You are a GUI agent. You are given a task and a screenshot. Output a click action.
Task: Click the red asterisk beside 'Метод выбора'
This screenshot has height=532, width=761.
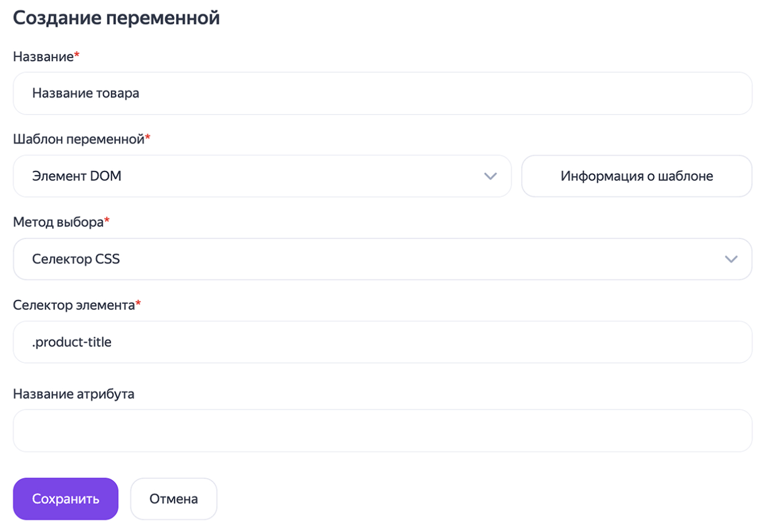point(107,219)
